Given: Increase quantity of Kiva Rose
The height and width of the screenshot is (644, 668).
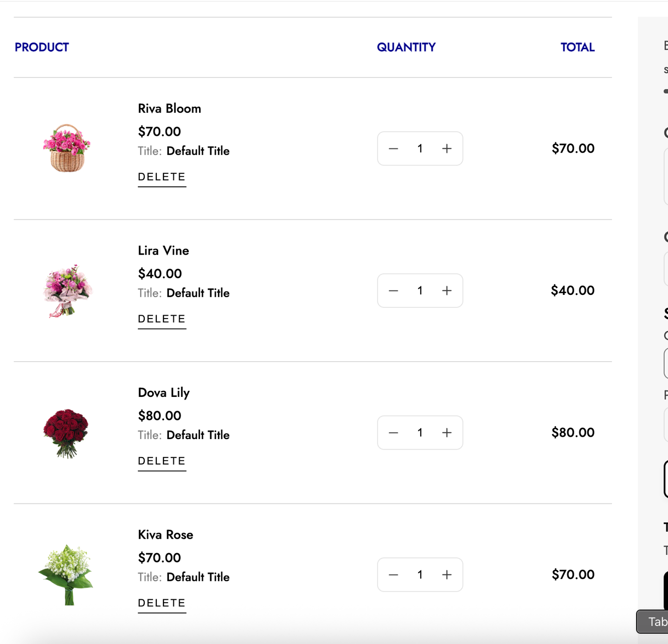Looking at the screenshot, I should click(x=446, y=575).
